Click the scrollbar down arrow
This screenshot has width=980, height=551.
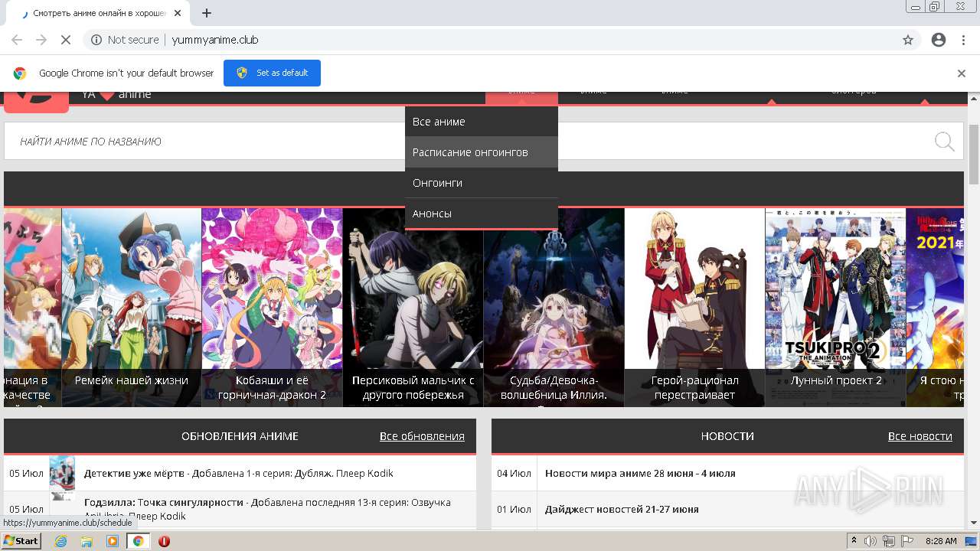tap(974, 523)
